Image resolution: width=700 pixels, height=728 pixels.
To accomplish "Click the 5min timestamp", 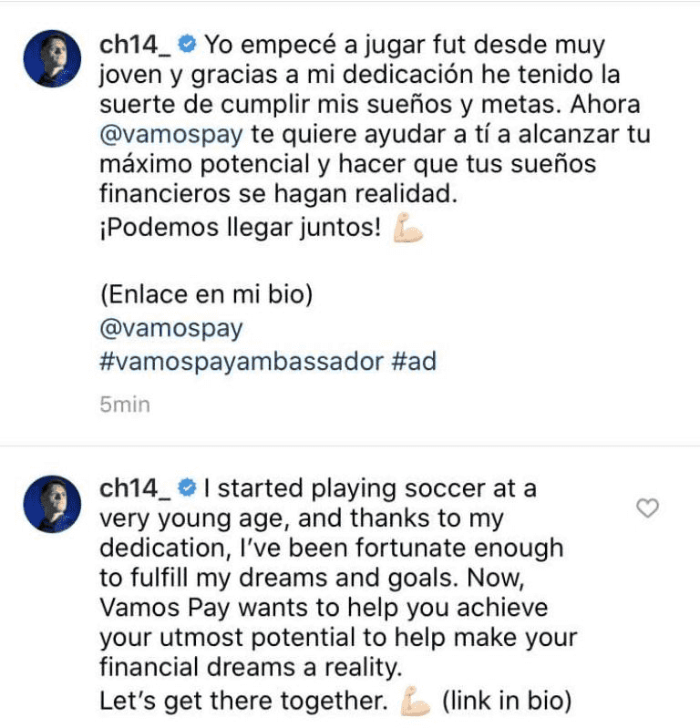I will coord(124,405).
